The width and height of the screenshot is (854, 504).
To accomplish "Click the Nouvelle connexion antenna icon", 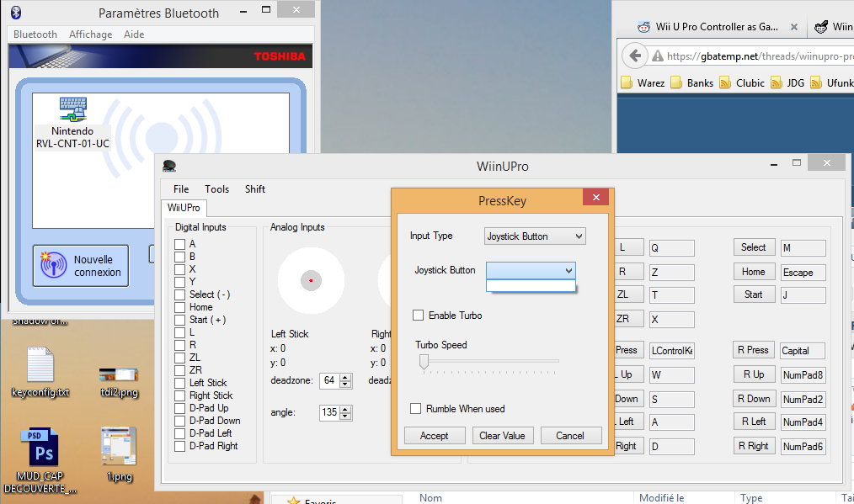I will [x=53, y=265].
